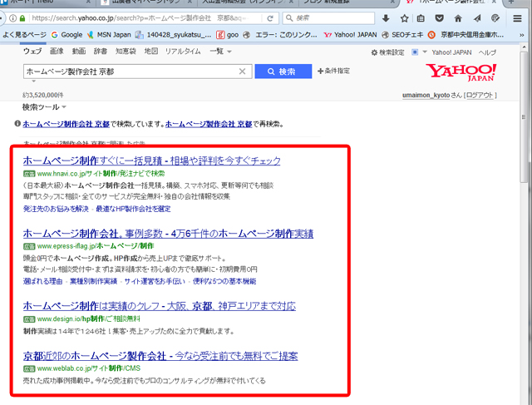The width and height of the screenshot is (532, 405).
Task: Open ad result ホームページ制作すぐに一括見積
Action: 151,161
